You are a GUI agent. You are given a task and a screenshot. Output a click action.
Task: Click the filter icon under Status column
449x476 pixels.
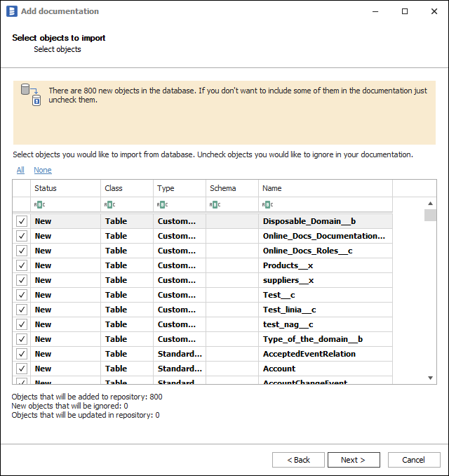click(39, 205)
